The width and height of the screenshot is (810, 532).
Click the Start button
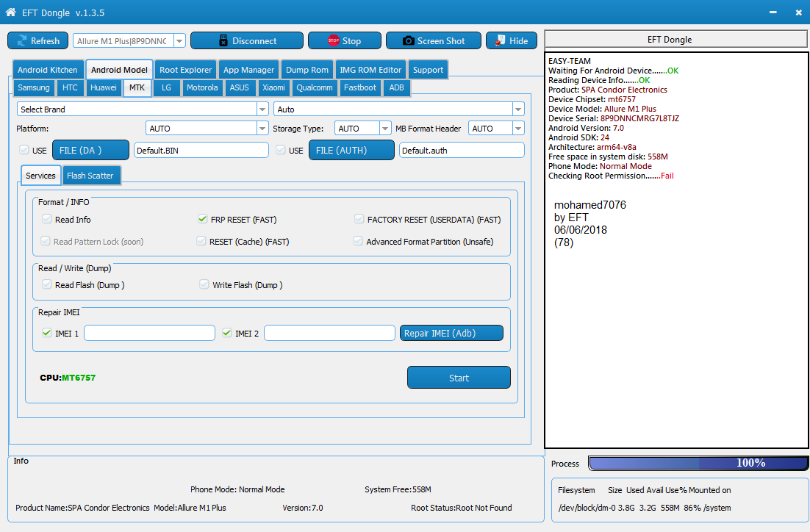point(459,378)
